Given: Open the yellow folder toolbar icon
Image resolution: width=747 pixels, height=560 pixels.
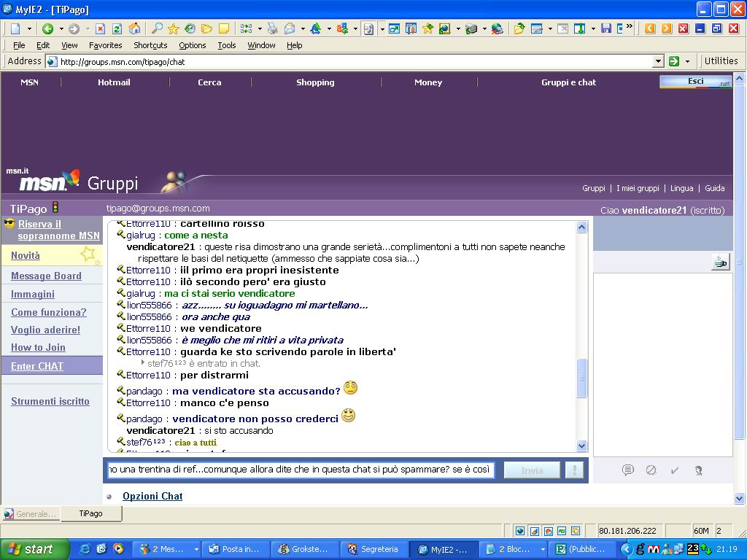Looking at the screenshot, I should coord(206,29).
